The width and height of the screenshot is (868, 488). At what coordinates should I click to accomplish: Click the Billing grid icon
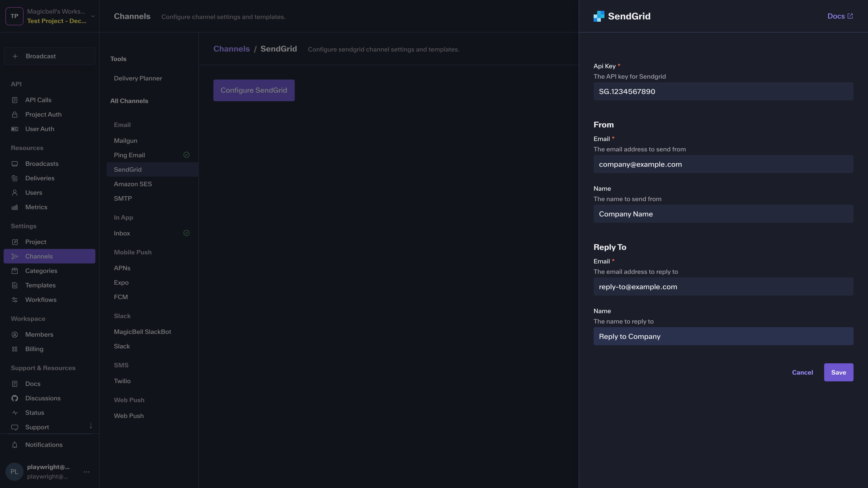pos(14,349)
